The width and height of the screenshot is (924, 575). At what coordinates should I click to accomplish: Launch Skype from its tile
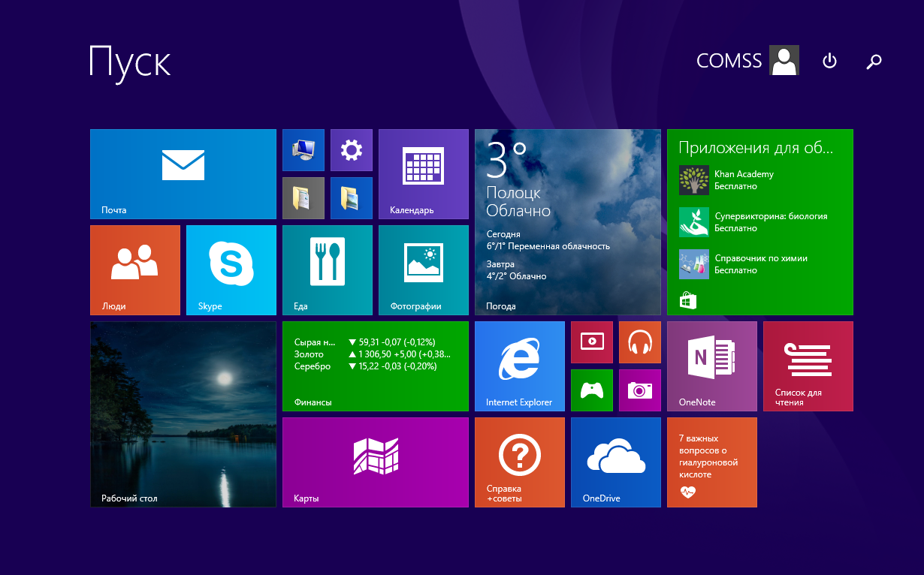pyautogui.click(x=231, y=269)
